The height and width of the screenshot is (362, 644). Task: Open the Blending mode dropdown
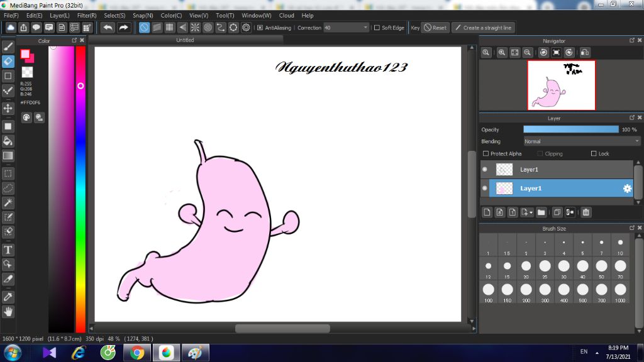click(x=582, y=141)
